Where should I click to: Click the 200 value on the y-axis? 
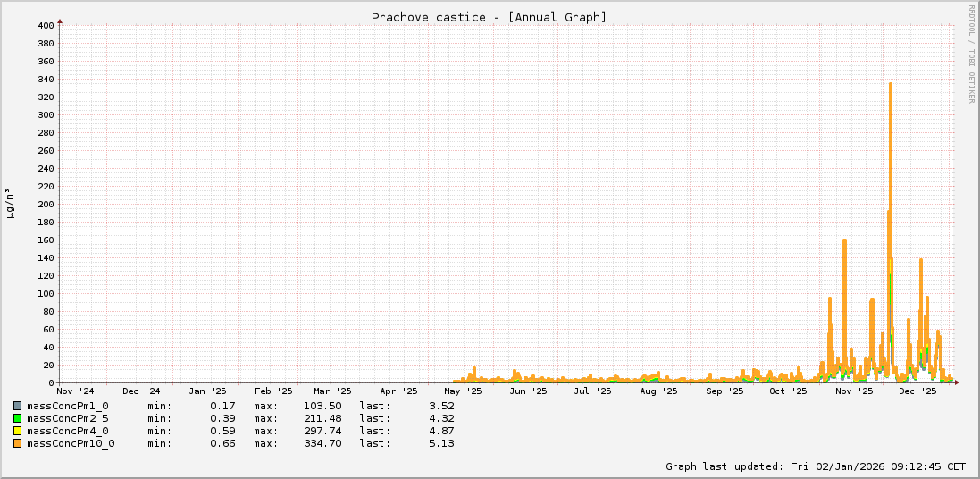(x=46, y=204)
